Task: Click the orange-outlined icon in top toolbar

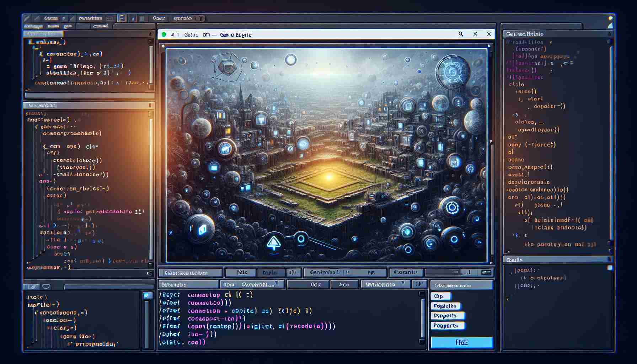Action: click(x=122, y=18)
